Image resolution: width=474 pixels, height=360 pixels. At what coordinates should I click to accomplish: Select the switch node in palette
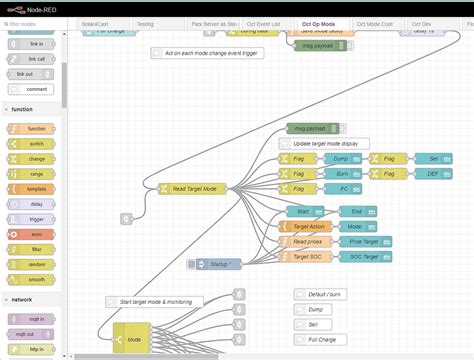31,144
